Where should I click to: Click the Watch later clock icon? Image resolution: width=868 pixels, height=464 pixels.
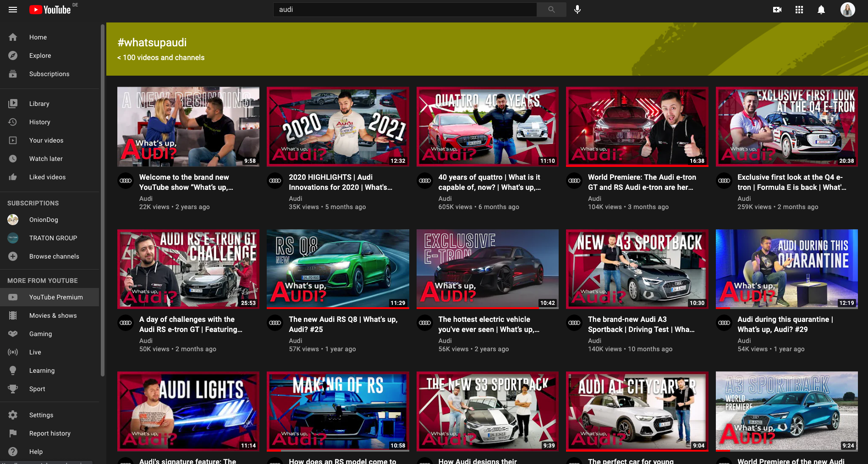pos(13,159)
